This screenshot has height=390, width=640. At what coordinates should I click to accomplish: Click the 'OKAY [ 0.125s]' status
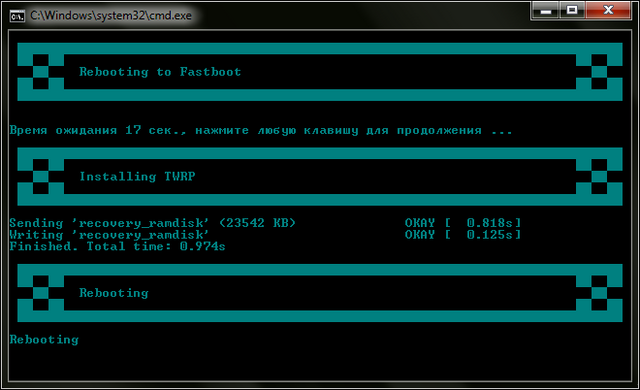(463, 235)
